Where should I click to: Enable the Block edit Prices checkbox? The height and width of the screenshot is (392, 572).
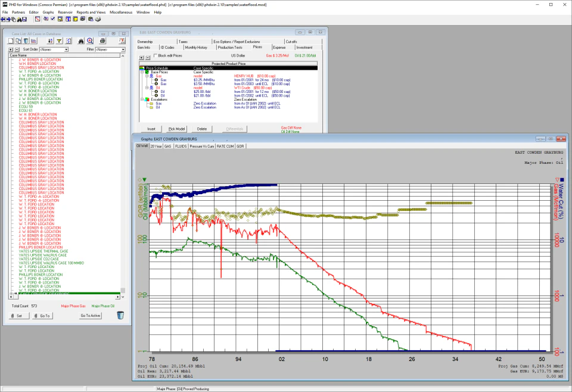[155, 54]
